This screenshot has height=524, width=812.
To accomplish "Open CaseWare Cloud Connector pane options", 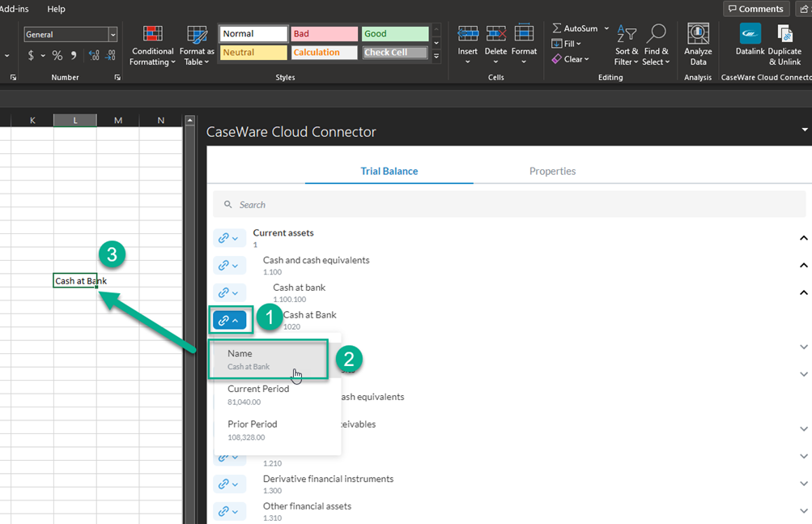I will click(804, 130).
